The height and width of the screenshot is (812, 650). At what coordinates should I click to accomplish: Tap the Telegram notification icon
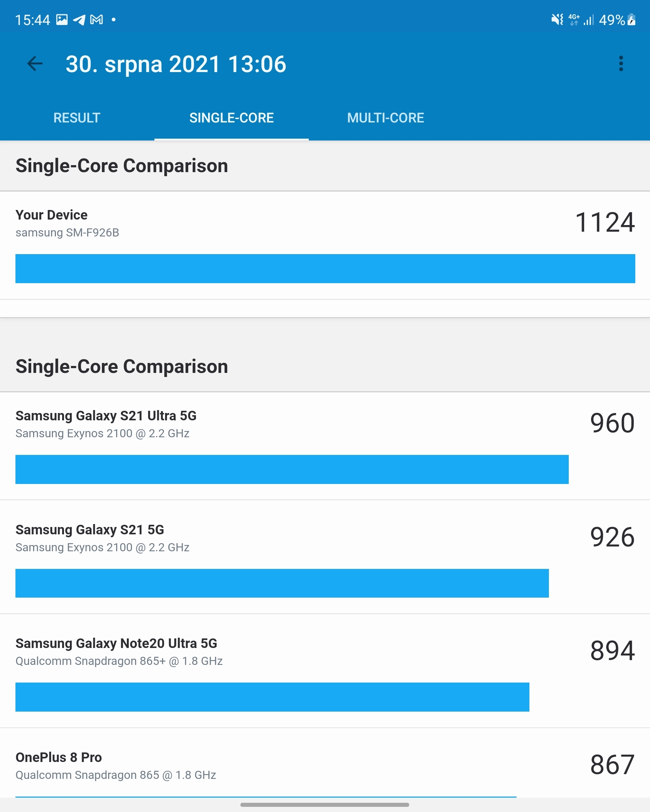(79, 19)
